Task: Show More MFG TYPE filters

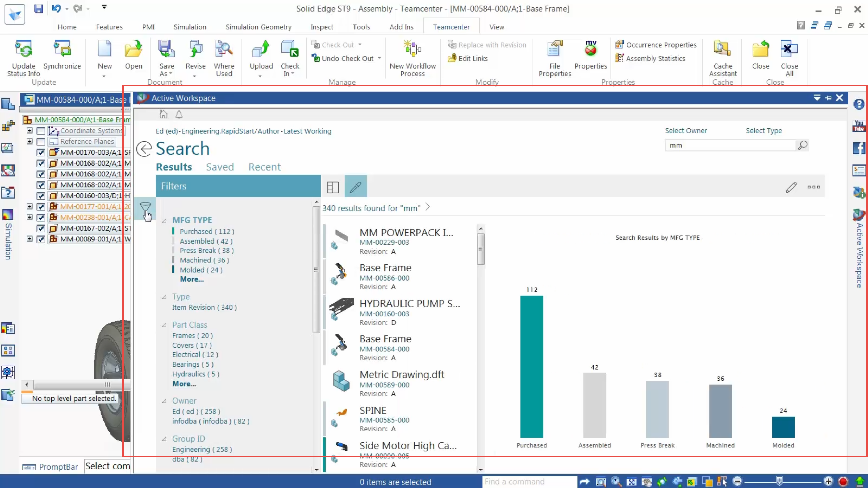Action: (192, 279)
